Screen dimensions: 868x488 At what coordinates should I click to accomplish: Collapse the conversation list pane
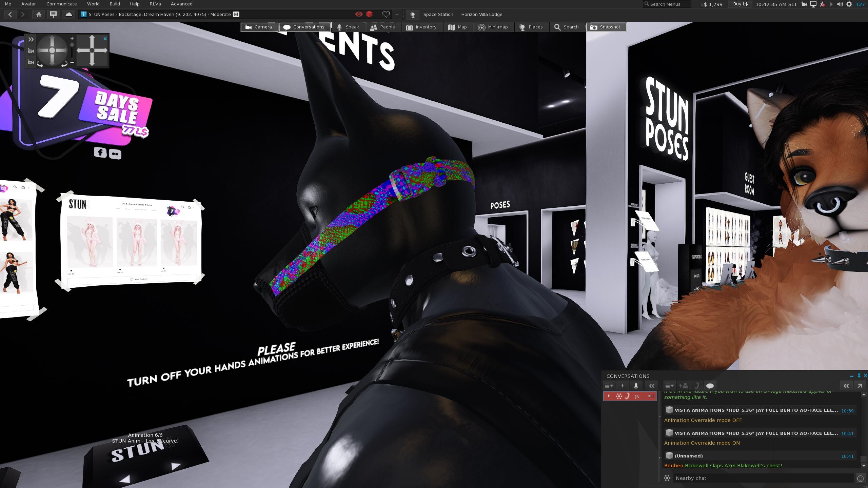651,386
